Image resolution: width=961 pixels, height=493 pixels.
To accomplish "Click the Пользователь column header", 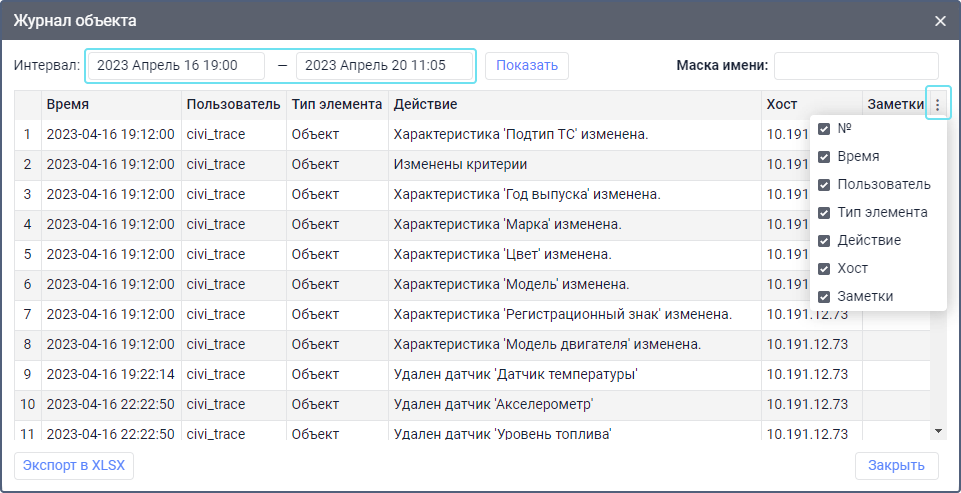I will [x=233, y=104].
